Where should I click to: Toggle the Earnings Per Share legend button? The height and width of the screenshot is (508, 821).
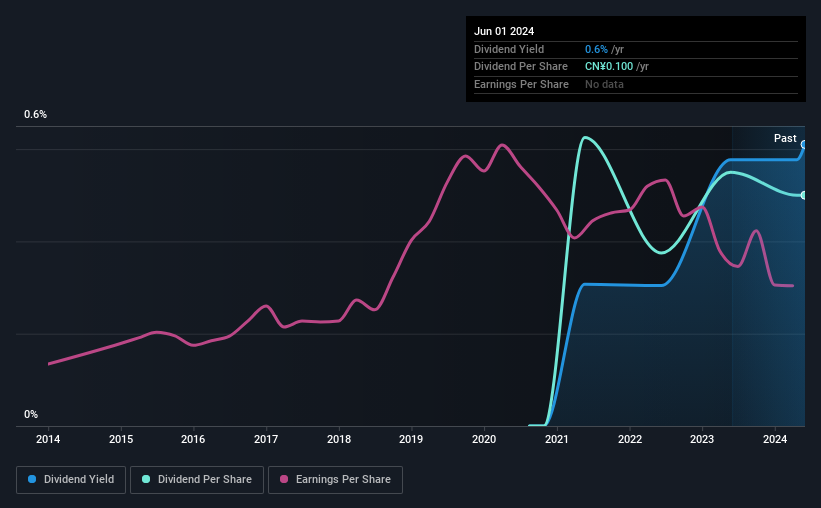click(x=335, y=480)
